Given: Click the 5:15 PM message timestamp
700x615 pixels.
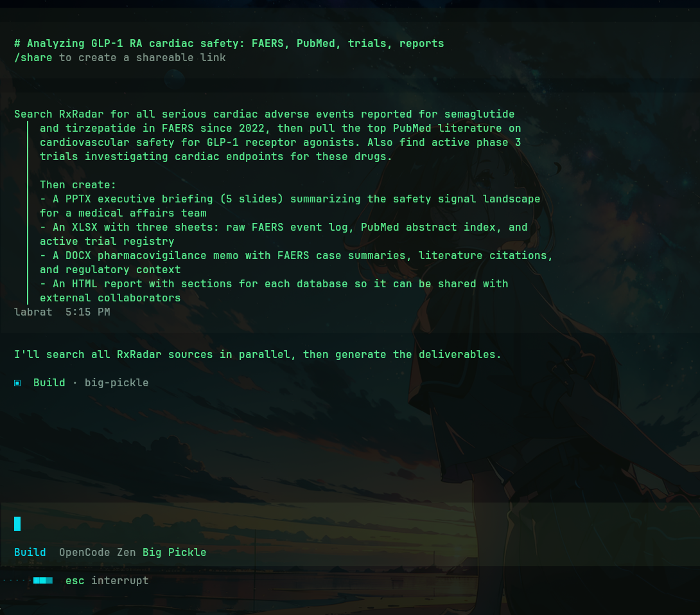Looking at the screenshot, I should pyautogui.click(x=87, y=312).
